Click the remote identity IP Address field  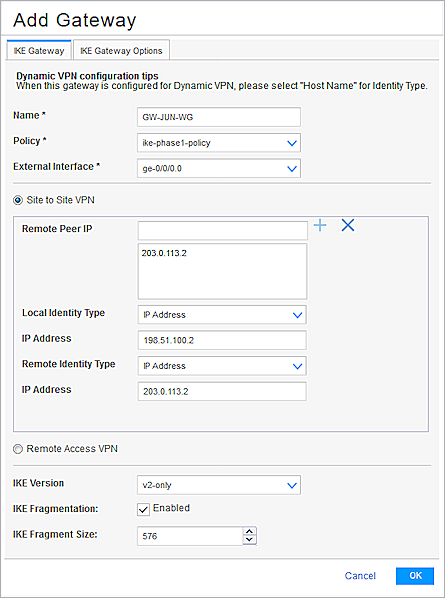point(222,391)
